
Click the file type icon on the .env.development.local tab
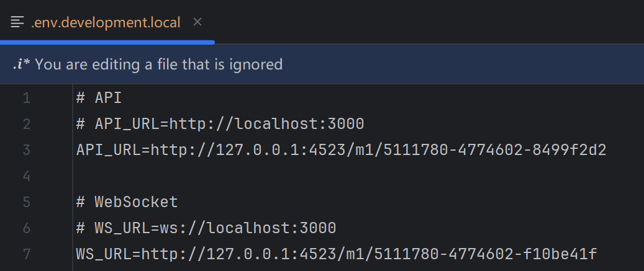[17, 22]
